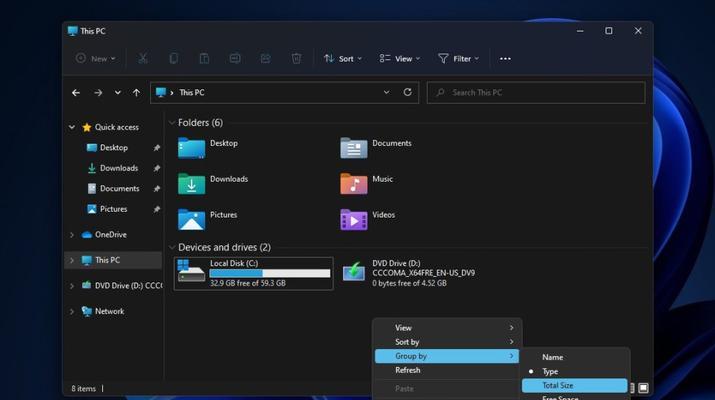Open the View submenu in context menu

tap(447, 328)
